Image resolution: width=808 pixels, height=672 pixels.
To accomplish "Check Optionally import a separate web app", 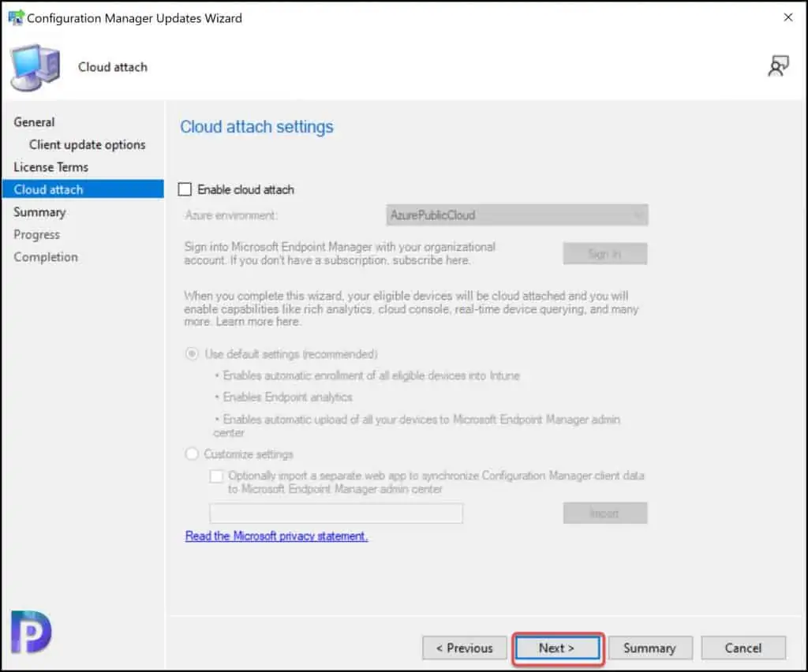I will [216, 476].
